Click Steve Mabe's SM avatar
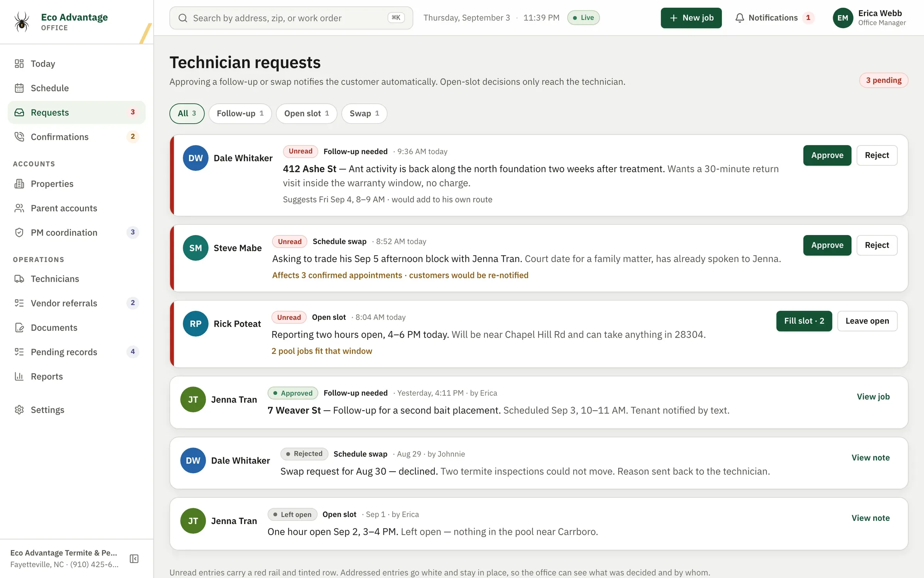The height and width of the screenshot is (578, 924). tap(196, 248)
